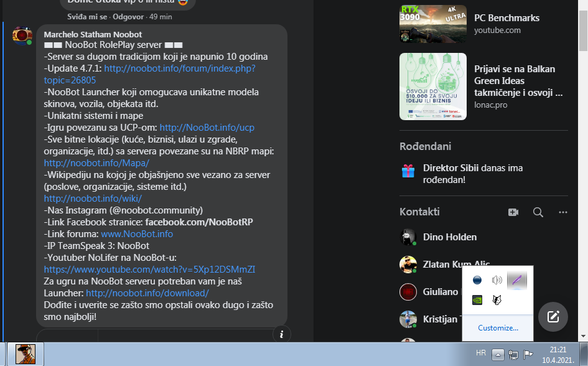
Task: Click Sviđa mi se on top comment
Action: [87, 17]
